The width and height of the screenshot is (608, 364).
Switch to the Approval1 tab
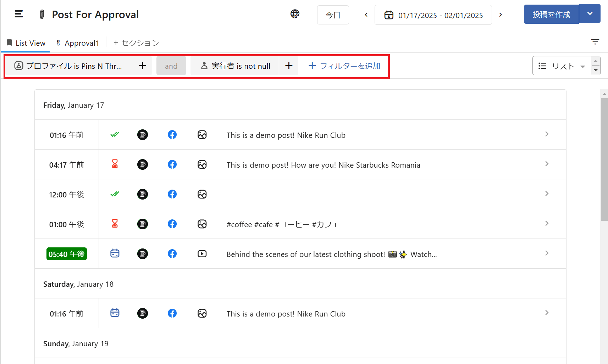[78, 43]
